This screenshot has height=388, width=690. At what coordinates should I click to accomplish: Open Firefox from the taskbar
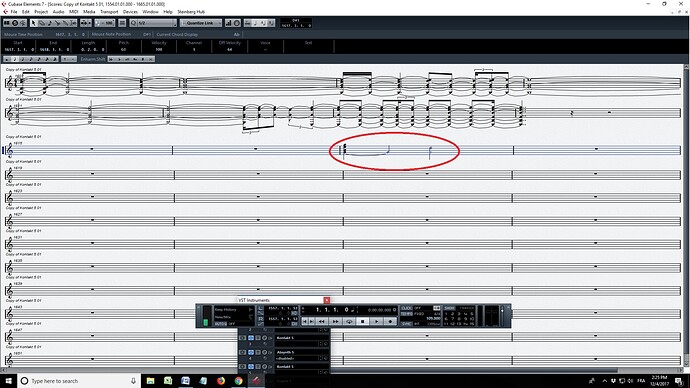220,381
